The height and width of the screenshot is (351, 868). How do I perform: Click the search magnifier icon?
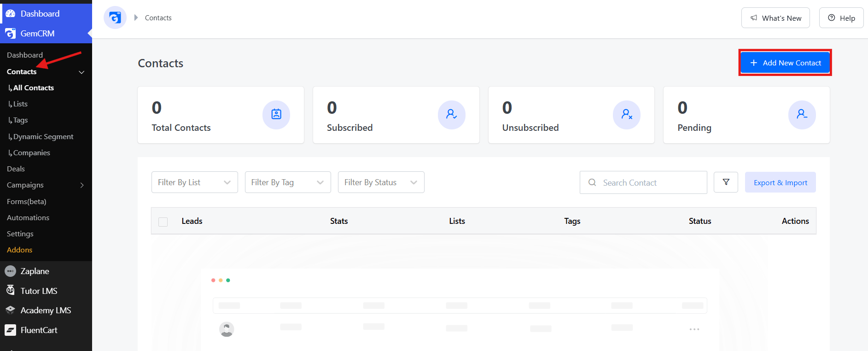[592, 182]
